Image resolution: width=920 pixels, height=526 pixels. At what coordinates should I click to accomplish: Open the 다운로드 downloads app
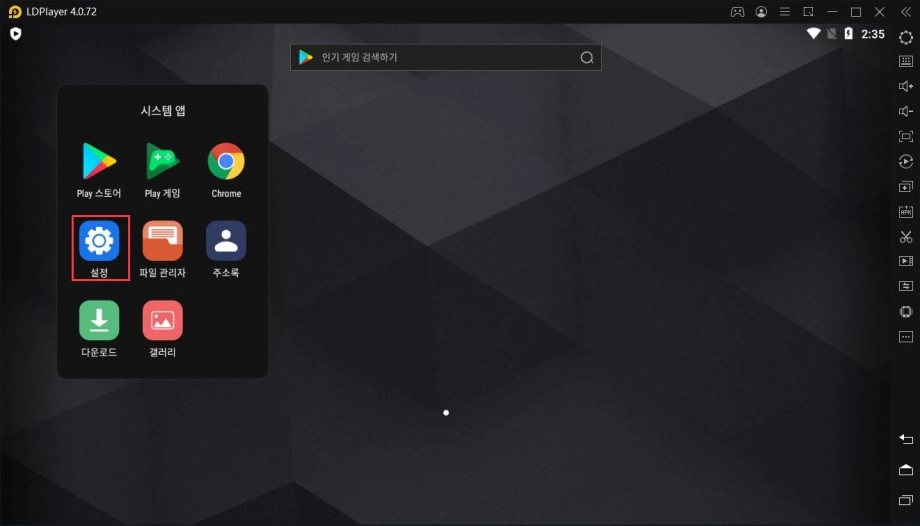99,320
